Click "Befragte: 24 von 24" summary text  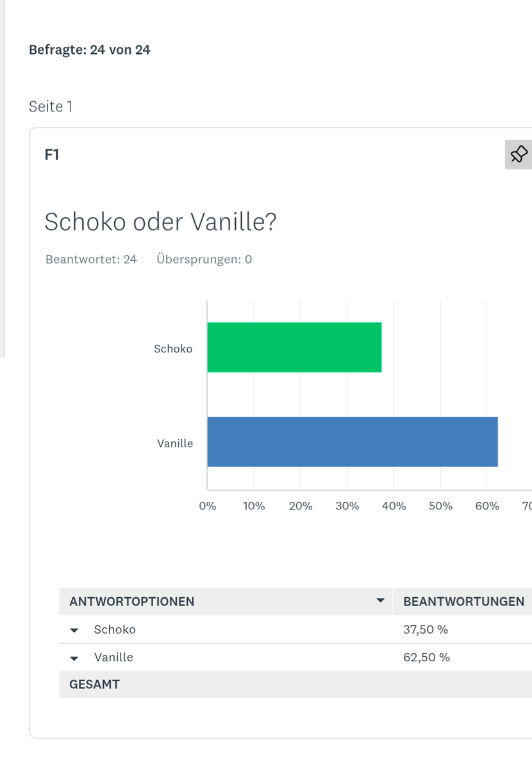pyautogui.click(x=90, y=49)
